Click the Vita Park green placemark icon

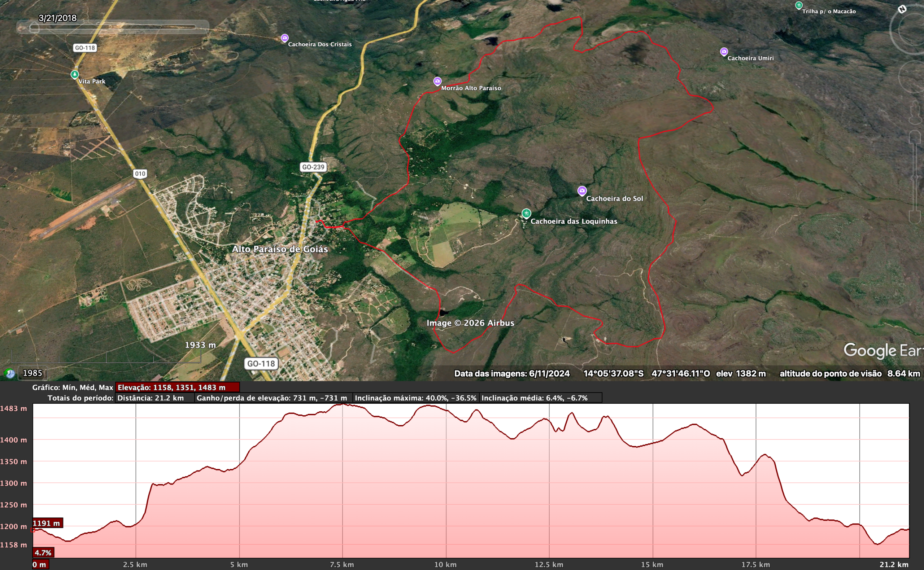(x=75, y=75)
